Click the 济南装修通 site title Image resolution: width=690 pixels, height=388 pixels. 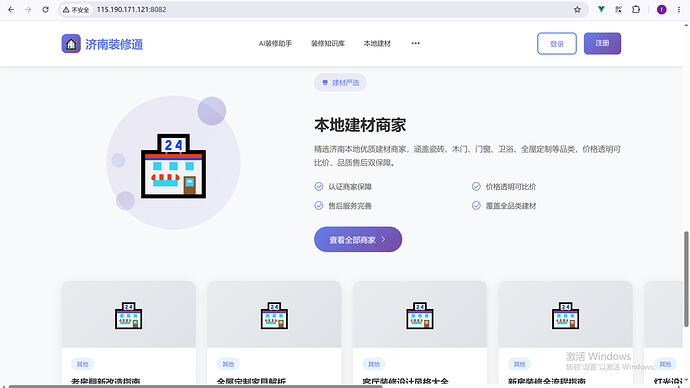click(114, 44)
